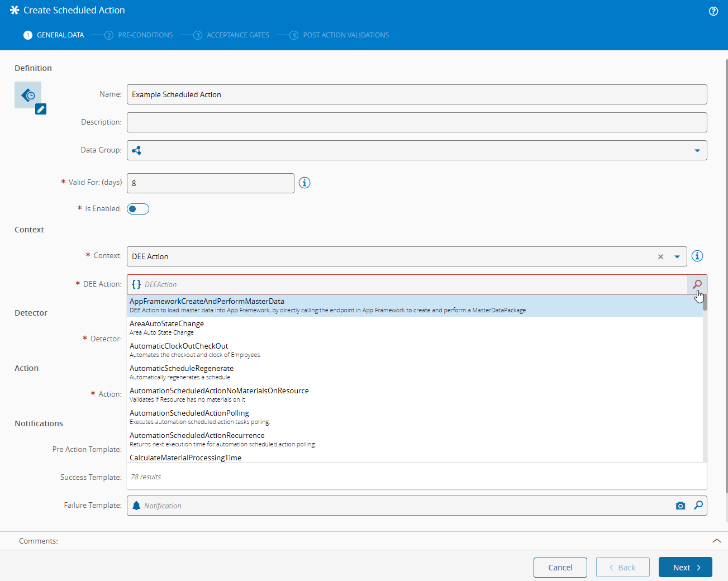Viewport: 728px width, 581px height.
Task: Edit the scheduled action image pencil icon
Action: [x=41, y=109]
